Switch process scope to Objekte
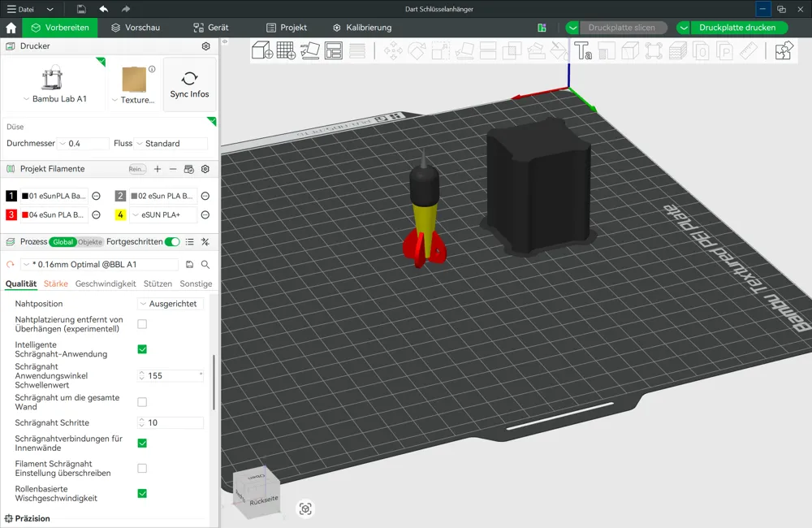This screenshot has height=528, width=812. pos(90,242)
